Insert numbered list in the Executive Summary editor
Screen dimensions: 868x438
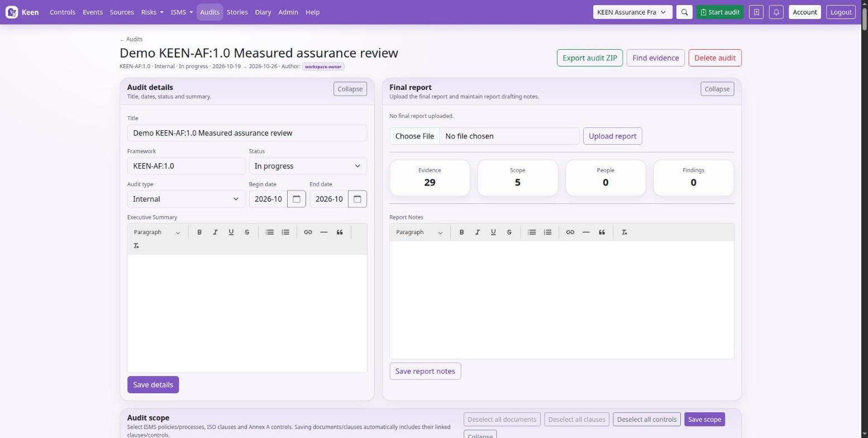(x=285, y=232)
